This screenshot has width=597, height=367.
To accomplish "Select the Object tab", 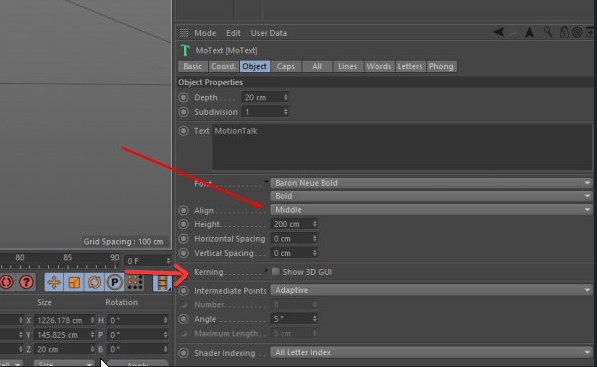I will point(255,66).
